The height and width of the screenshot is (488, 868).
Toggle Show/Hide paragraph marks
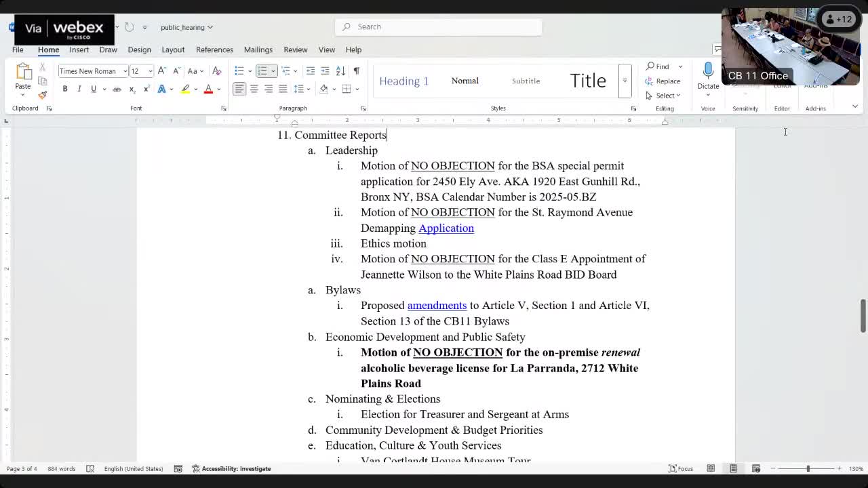pos(357,71)
